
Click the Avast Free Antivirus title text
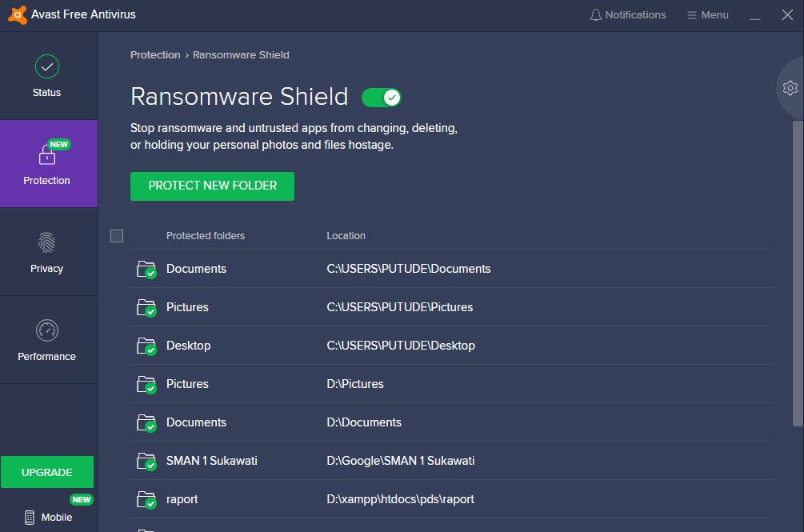(x=83, y=14)
